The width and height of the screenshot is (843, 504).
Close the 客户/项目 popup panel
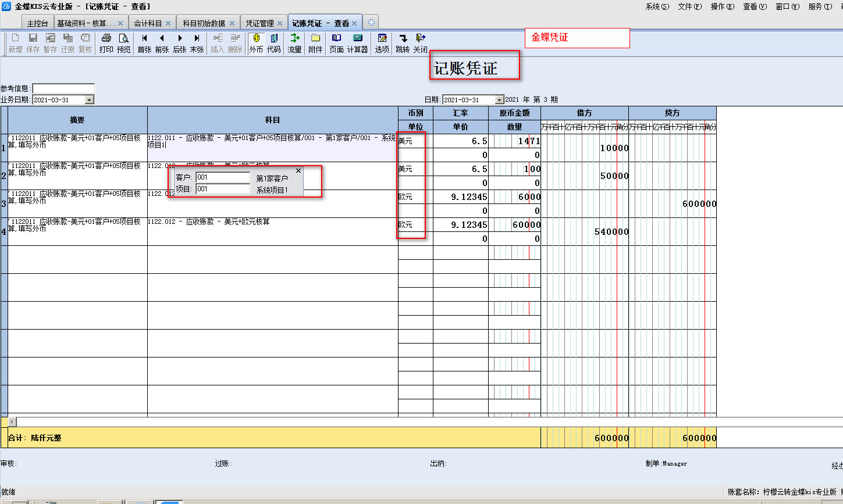(298, 171)
